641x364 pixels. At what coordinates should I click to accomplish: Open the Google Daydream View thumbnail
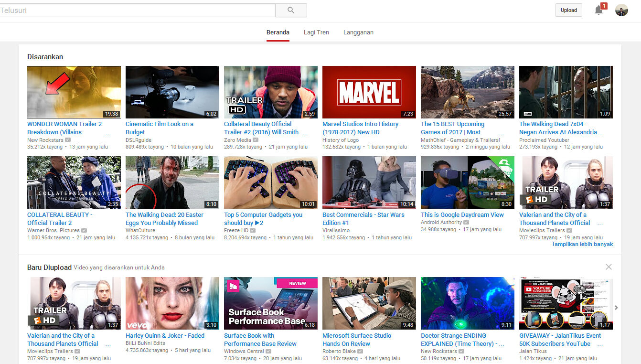click(468, 182)
